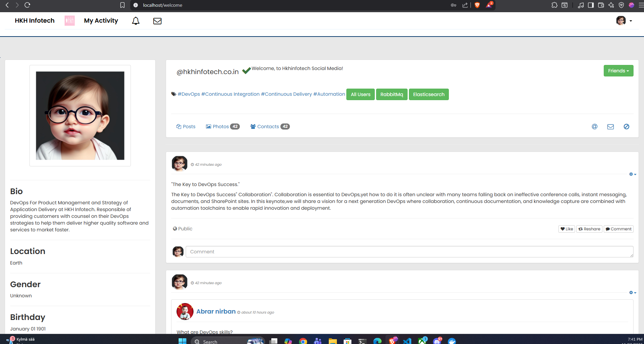Focus the Comment input field

coord(409,252)
